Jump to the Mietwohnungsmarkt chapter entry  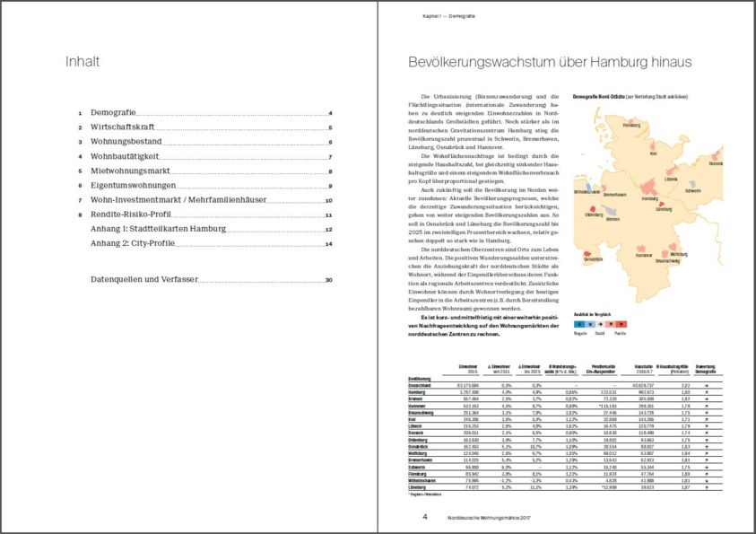tap(204, 171)
